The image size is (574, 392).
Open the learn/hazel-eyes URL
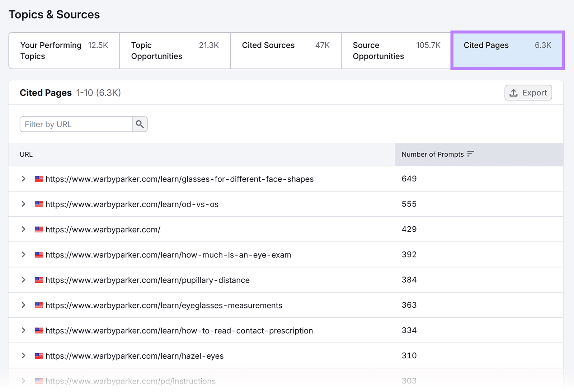pyautogui.click(x=135, y=356)
